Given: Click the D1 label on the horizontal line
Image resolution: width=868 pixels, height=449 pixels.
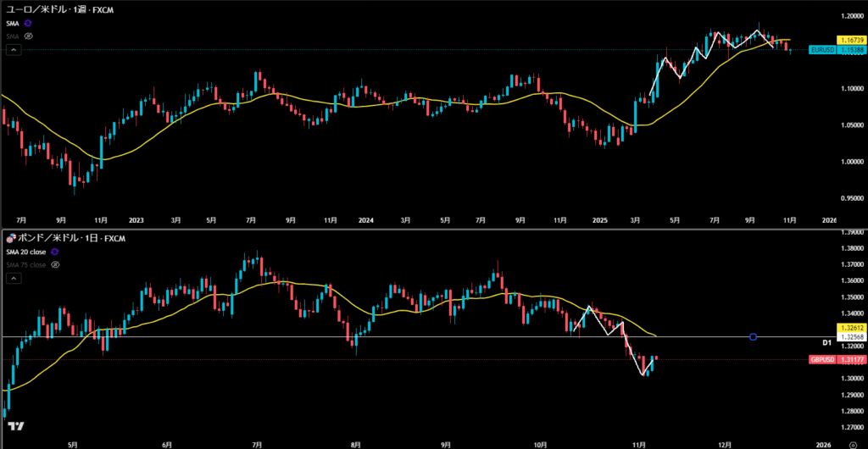Looking at the screenshot, I should [827, 342].
